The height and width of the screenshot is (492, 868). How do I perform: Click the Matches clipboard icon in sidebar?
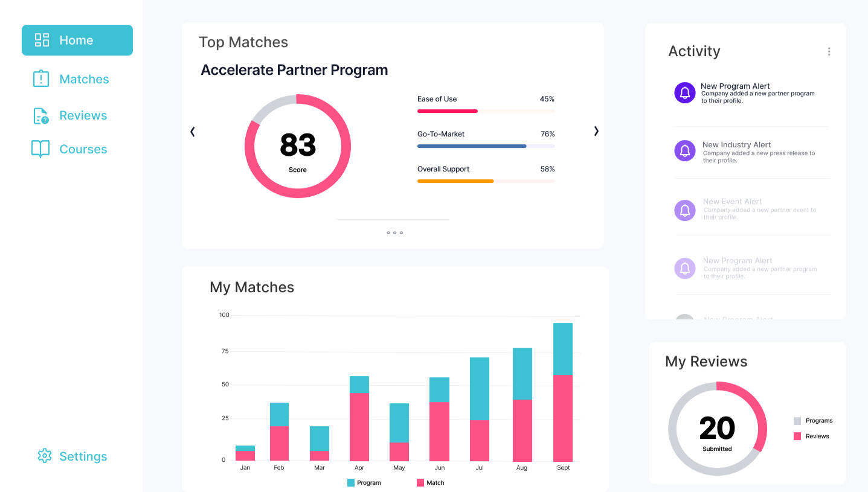point(40,79)
